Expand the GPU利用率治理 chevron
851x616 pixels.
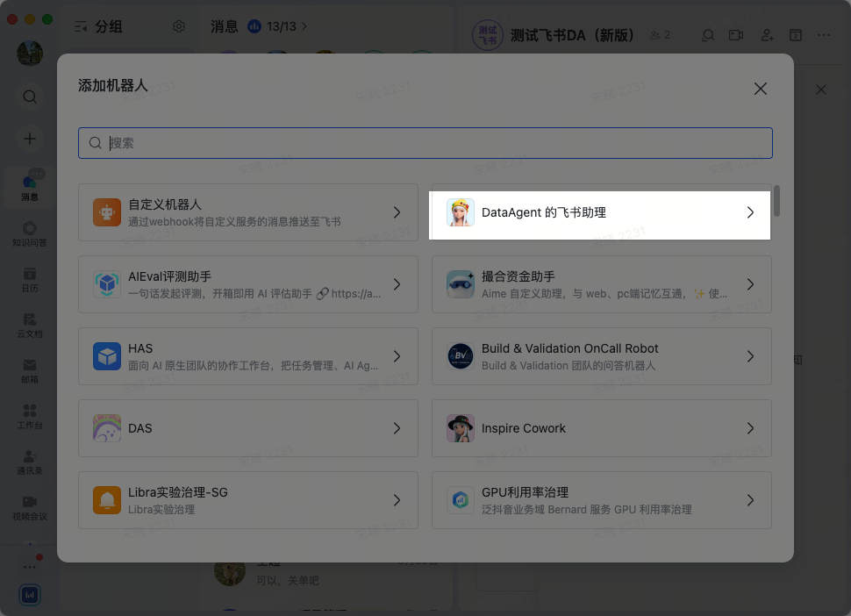[750, 500]
